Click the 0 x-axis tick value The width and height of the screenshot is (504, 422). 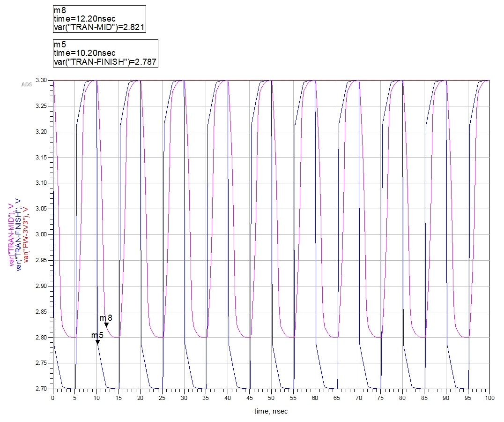pyautogui.click(x=53, y=398)
